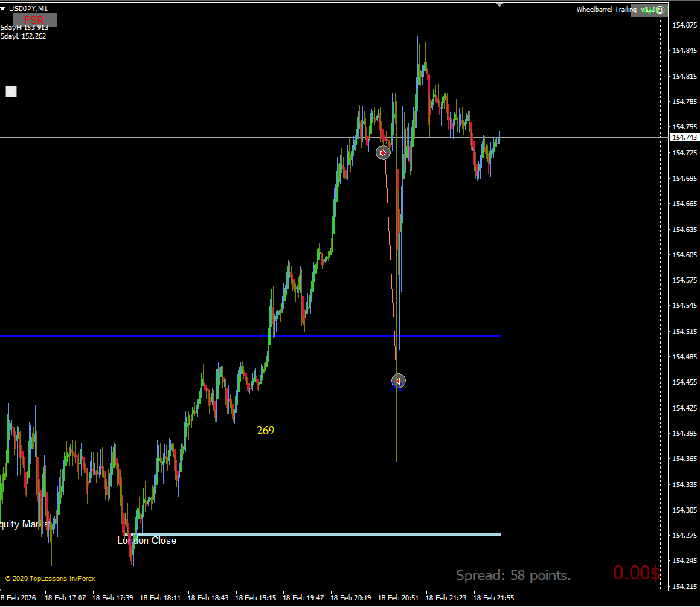Click the upper trade arrow marker
700x607 pixels.
tap(382, 152)
